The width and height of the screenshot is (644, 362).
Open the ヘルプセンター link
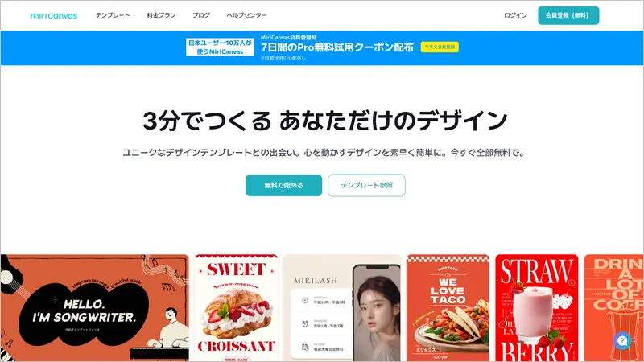(x=246, y=15)
